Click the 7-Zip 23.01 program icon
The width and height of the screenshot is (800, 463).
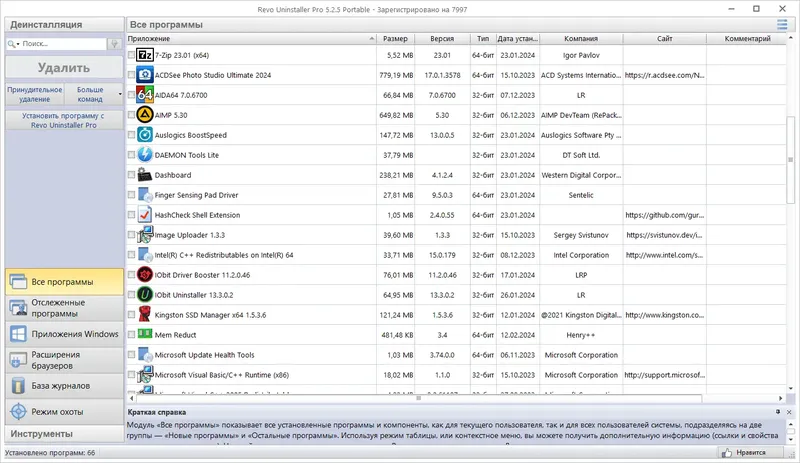click(x=145, y=55)
